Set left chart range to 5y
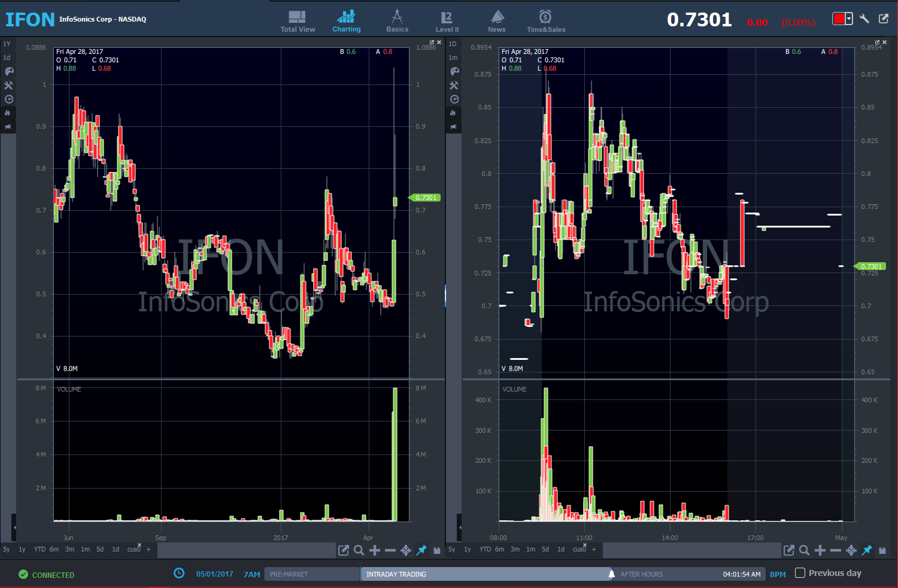 pyautogui.click(x=7, y=549)
